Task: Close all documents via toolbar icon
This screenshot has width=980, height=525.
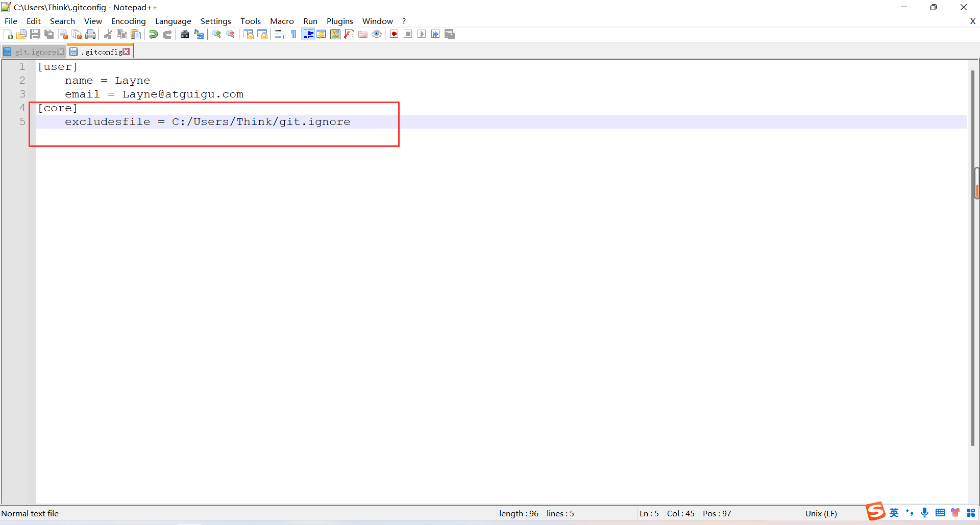Action: (x=77, y=34)
